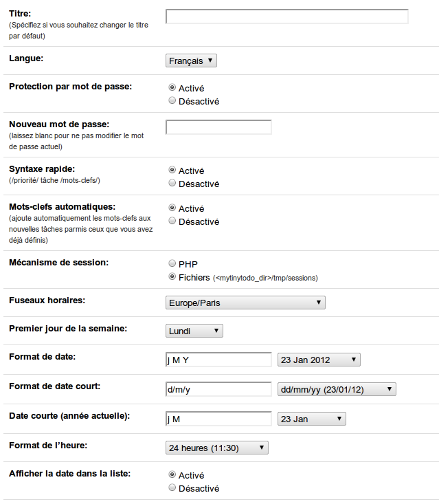Open the Fuseaux horaires Europe/Paris dropdown
The width and height of the screenshot is (439, 504).
(x=245, y=303)
